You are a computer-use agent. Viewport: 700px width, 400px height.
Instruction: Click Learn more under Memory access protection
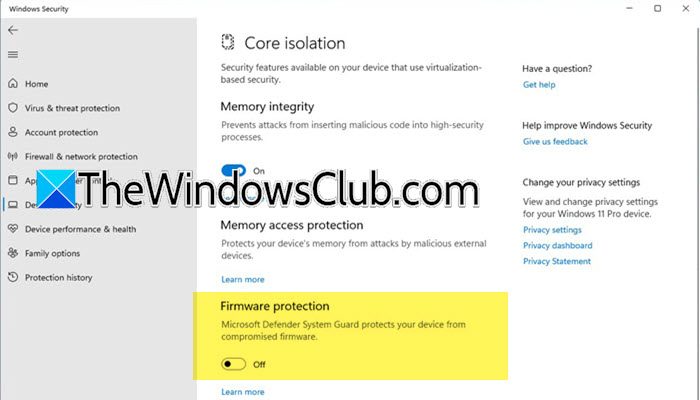tap(243, 279)
